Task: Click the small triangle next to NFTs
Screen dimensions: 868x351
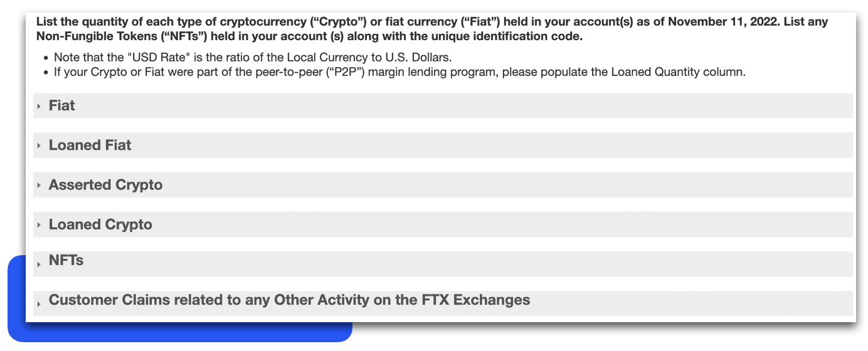Action: [39, 265]
